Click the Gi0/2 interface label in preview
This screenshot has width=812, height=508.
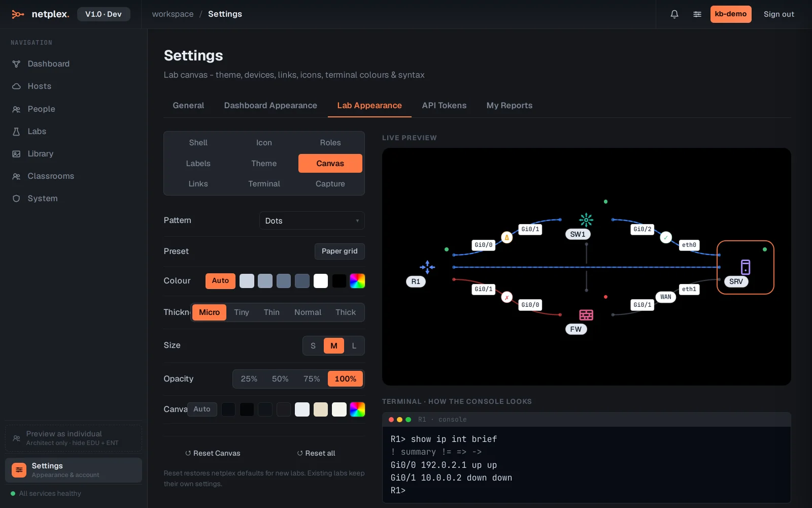(642, 230)
